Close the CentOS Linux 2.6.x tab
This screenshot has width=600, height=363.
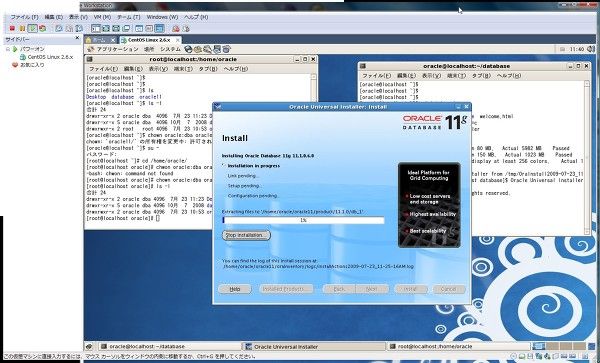pos(178,40)
